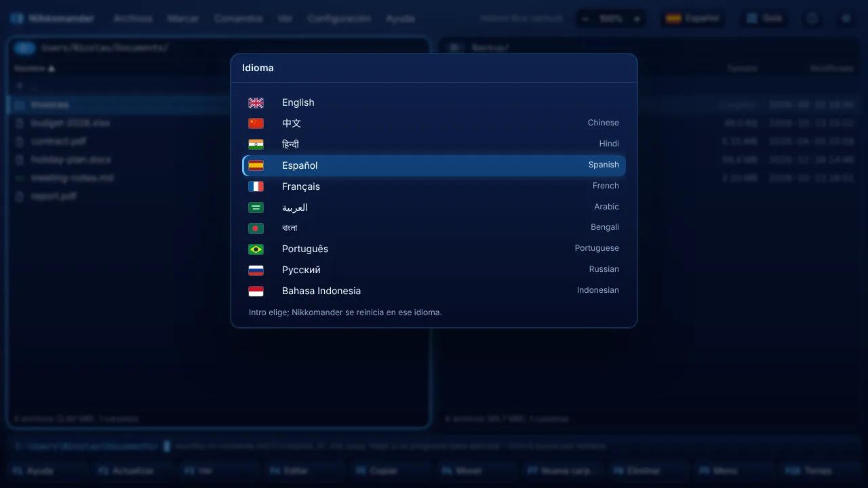Click the Brazil flag icon
The width and height of the screenshot is (868, 488).
coord(256,249)
